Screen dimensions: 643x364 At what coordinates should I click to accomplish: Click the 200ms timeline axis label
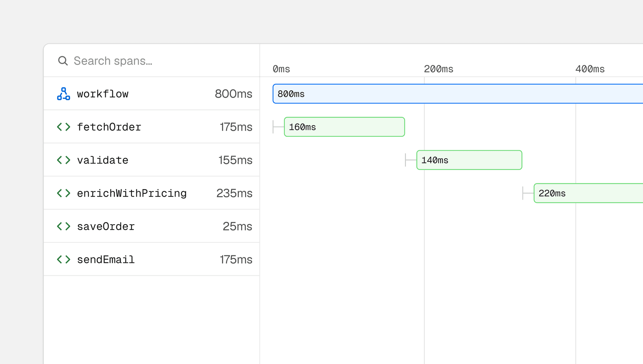(x=438, y=69)
